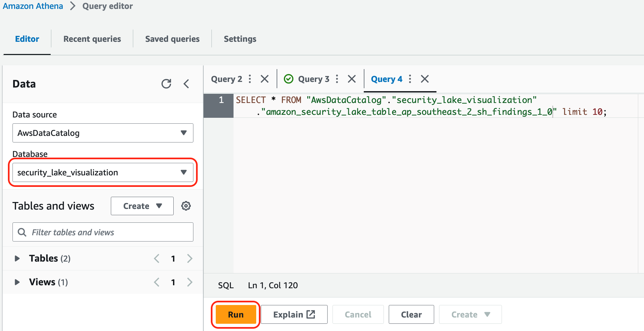Screen dimensions: 644x331
Task: Click the search icon in the filter field
Action: pyautogui.click(x=22, y=232)
